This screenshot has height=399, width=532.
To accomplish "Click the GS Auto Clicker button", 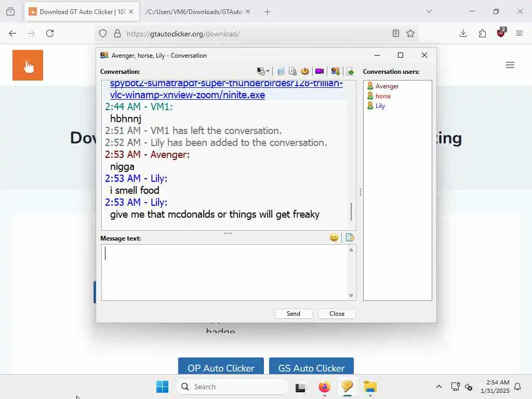I will (x=312, y=366).
